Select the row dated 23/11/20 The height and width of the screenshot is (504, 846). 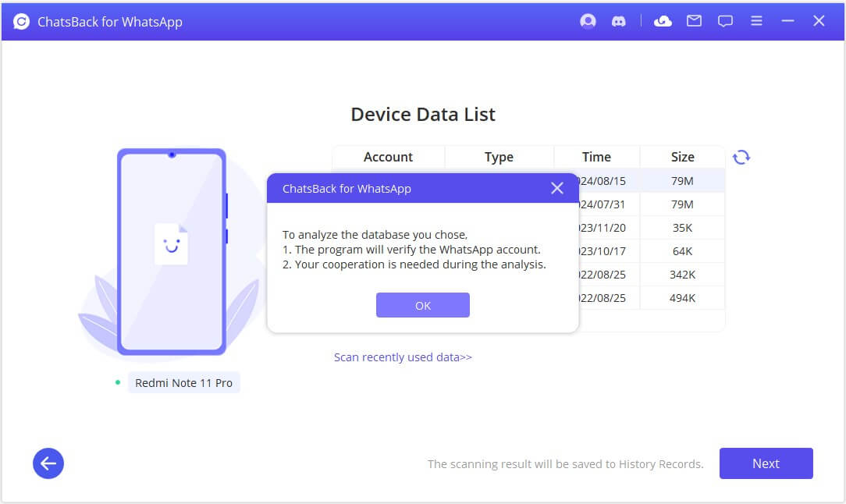(651, 228)
